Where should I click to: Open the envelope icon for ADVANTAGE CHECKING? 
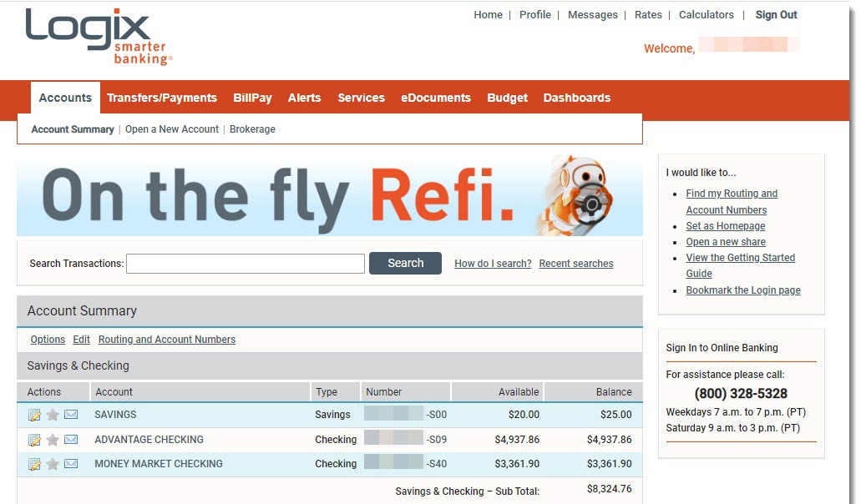click(71, 440)
